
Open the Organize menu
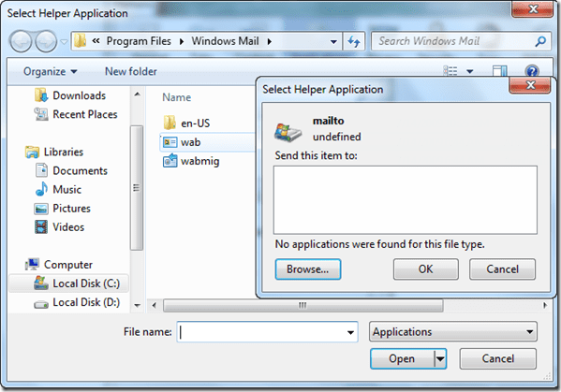click(50, 71)
